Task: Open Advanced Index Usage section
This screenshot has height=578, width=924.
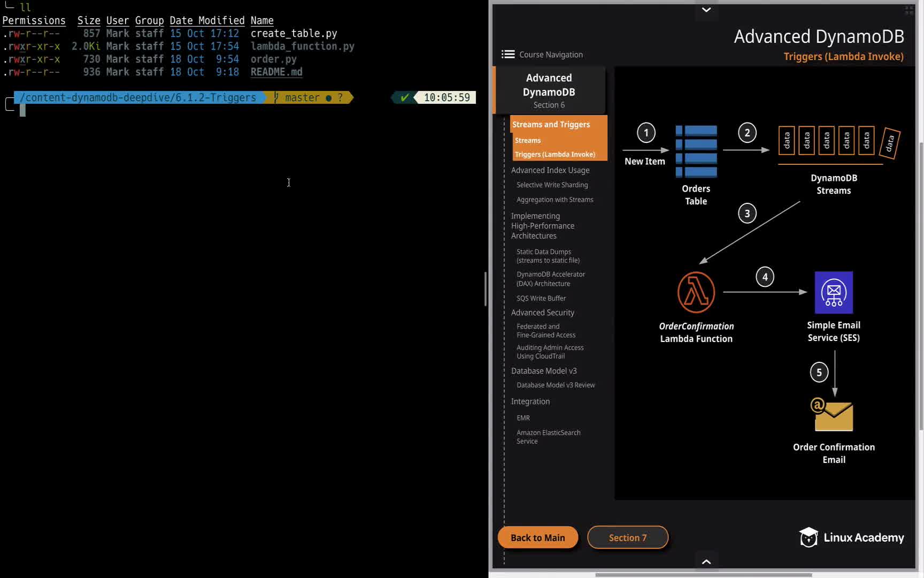Action: pyautogui.click(x=550, y=170)
